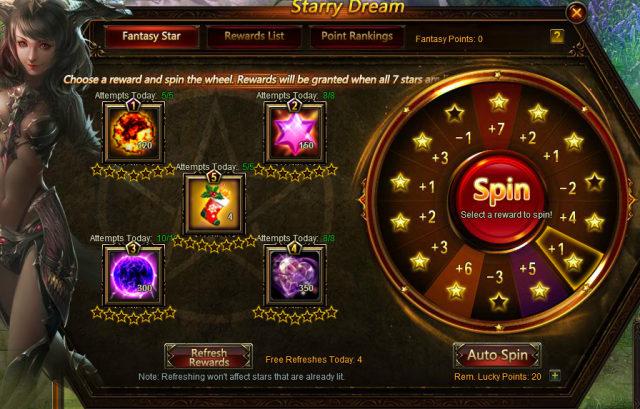Close the Starry Dream window

(576, 13)
